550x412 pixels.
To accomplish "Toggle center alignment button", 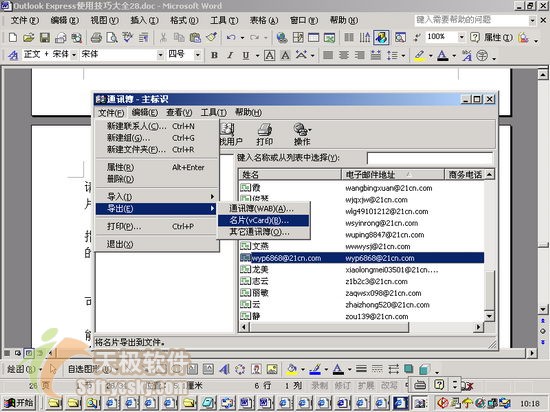I will point(344,55).
